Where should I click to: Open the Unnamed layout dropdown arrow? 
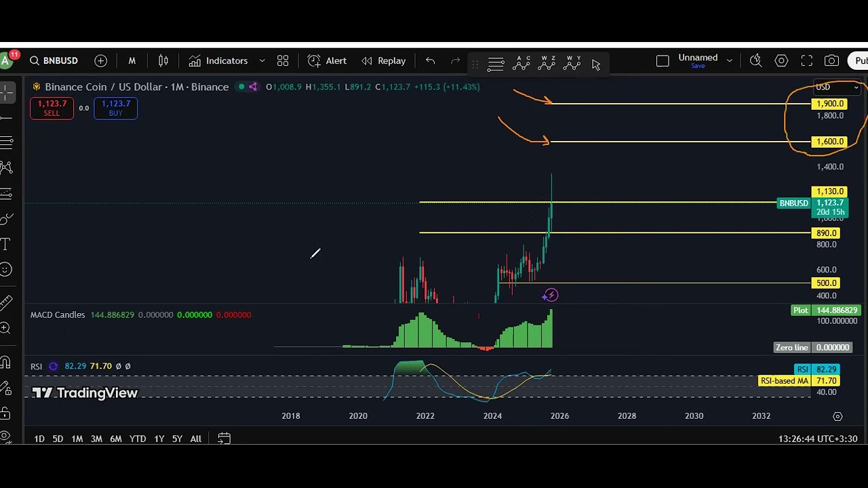(x=730, y=61)
